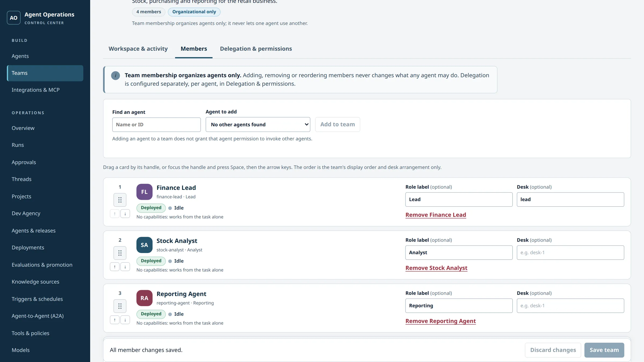Click the up arrow for Finance Lead
The height and width of the screenshot is (362, 644).
115,214
